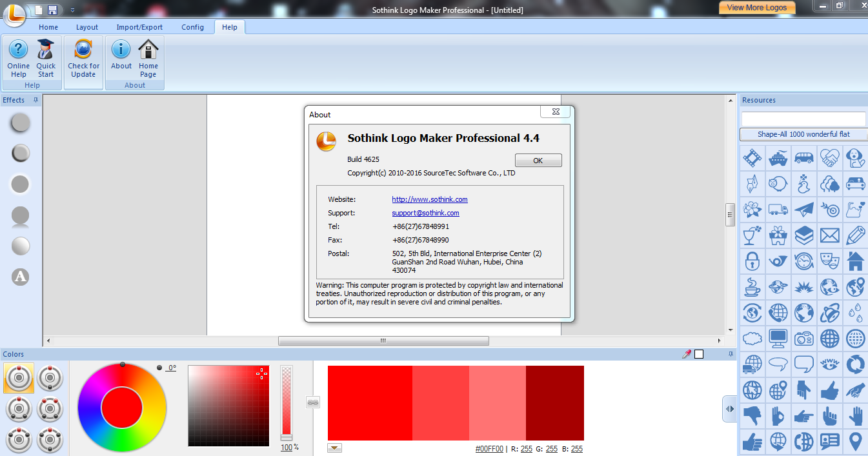Launch the Quick Start guide
This screenshot has width=868, height=456.
click(x=46, y=58)
